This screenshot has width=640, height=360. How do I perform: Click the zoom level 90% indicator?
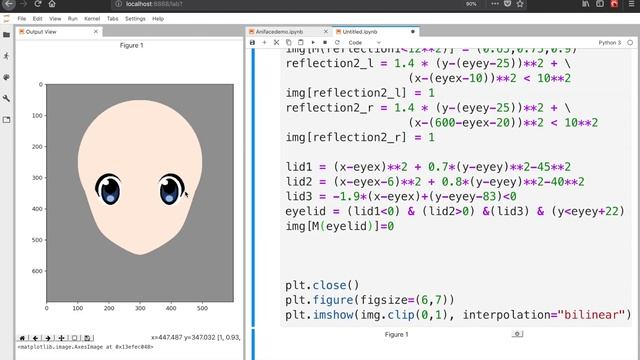pyautogui.click(x=471, y=4)
